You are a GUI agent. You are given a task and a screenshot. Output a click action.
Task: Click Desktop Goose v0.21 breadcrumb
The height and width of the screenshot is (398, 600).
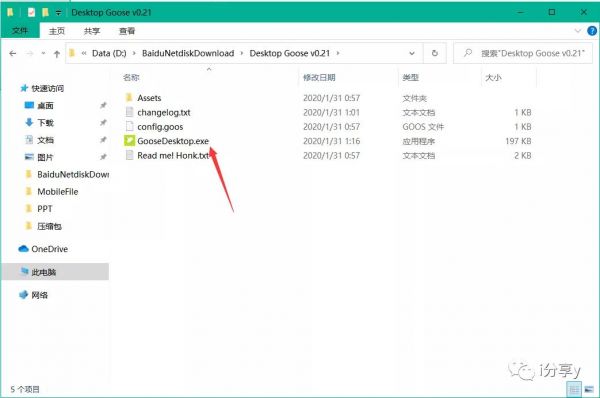(x=289, y=53)
